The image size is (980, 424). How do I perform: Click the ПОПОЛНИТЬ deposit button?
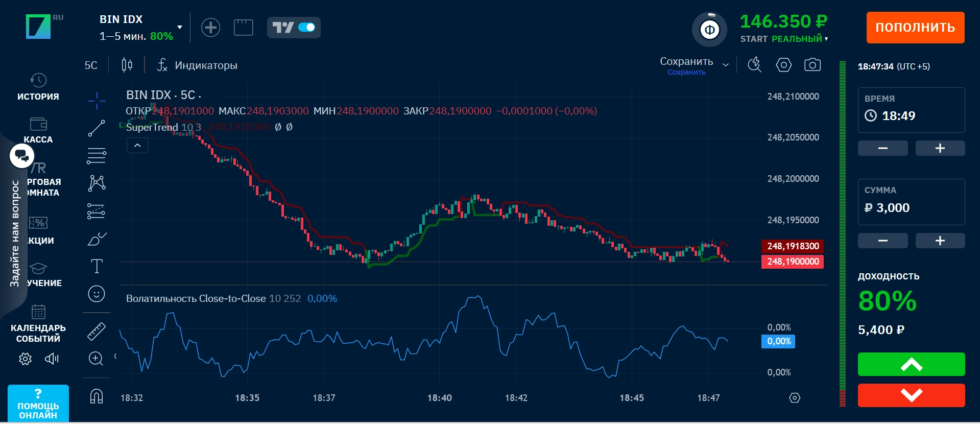click(x=915, y=28)
